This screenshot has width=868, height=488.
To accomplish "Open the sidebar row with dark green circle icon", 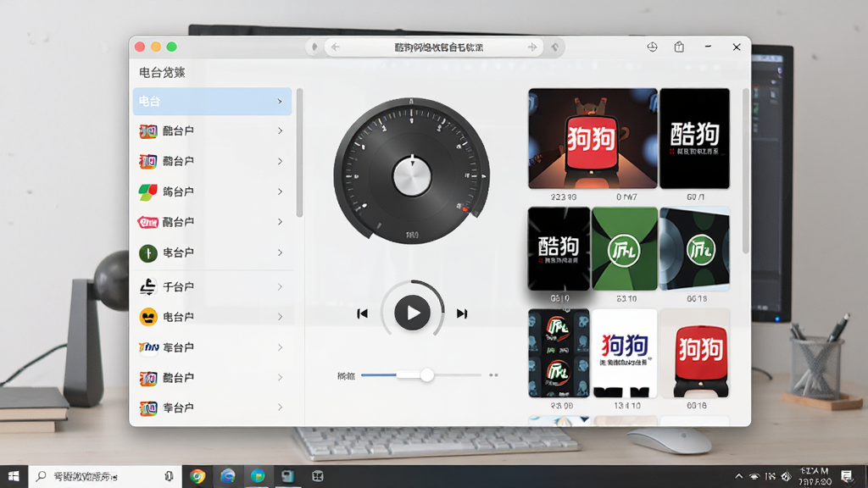I will point(212,252).
